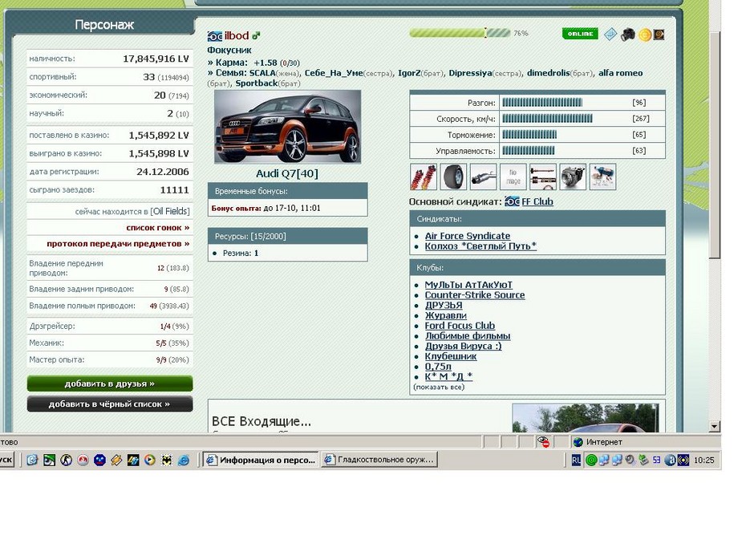Click the blue round face icon in quick launch
Screen dimensions: 746x560
click(99, 460)
